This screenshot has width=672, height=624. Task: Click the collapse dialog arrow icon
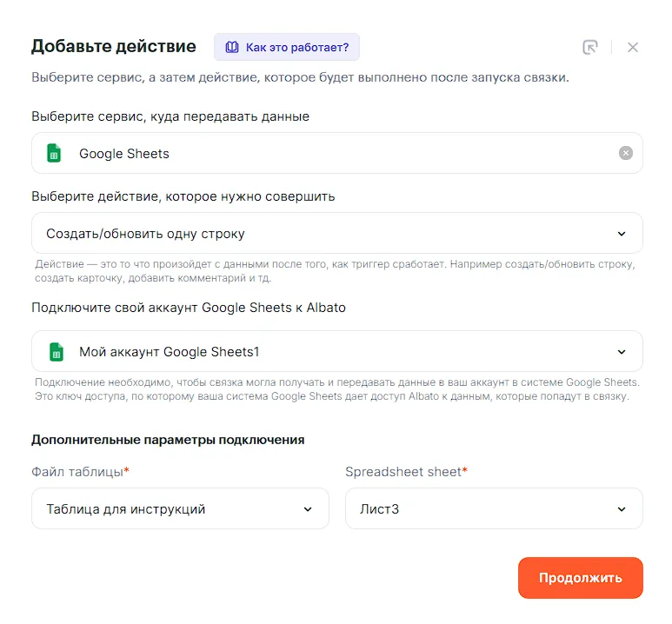coord(590,47)
